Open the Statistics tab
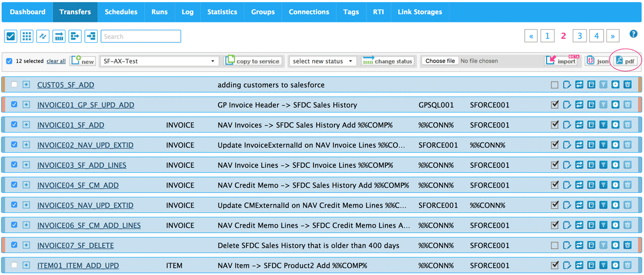 pos(222,12)
